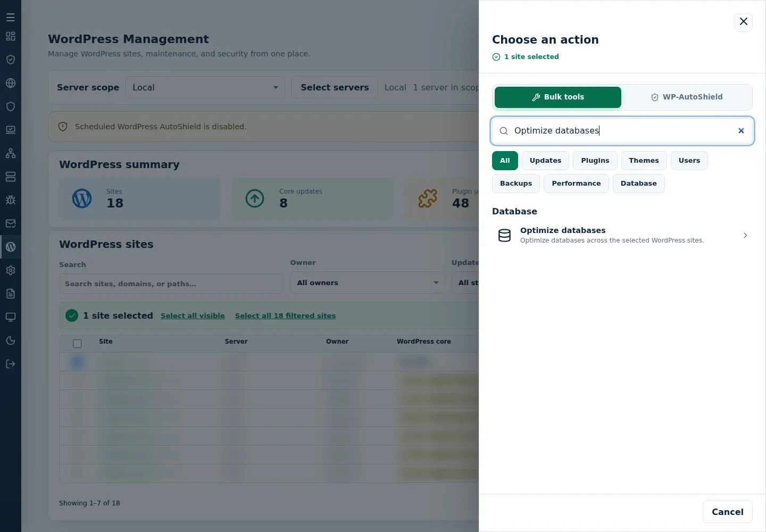Click the logout icon in the sidebar
The height and width of the screenshot is (532, 766).
(11, 364)
